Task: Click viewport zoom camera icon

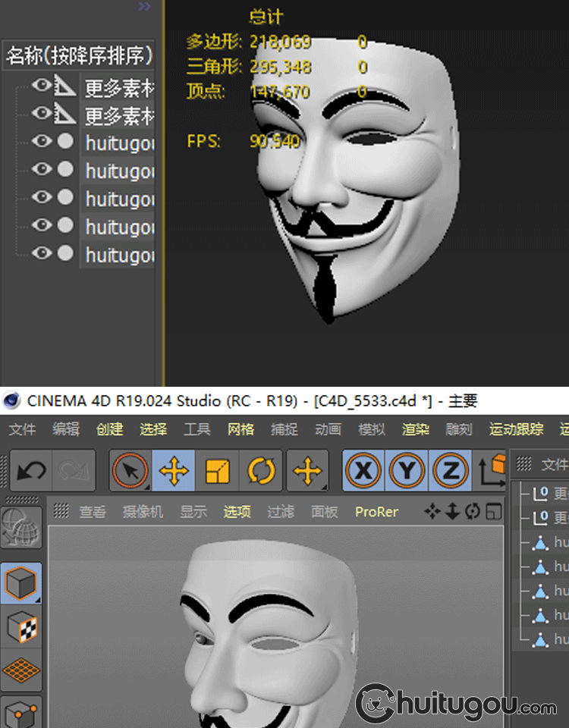Action: pos(452,512)
